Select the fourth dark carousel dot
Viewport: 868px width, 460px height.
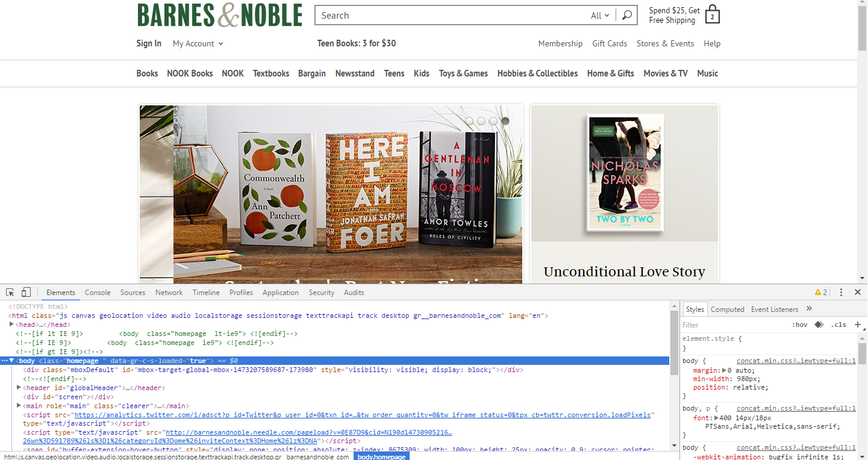505,121
